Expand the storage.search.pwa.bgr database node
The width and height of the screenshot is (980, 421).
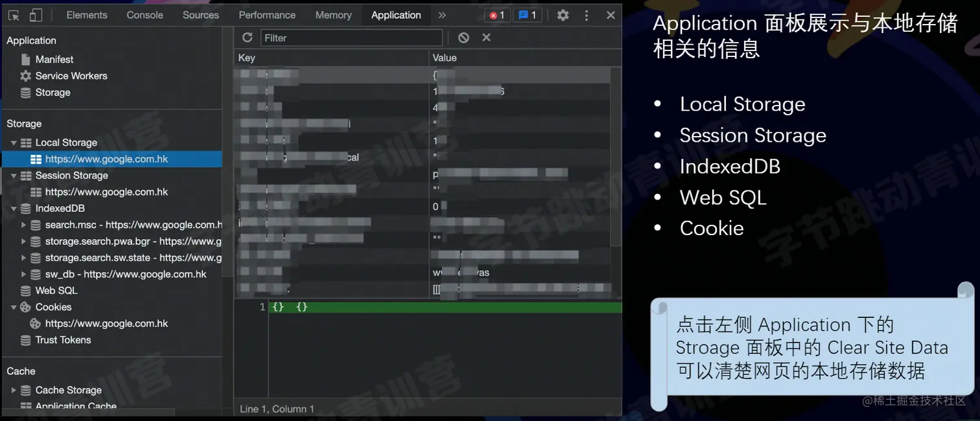click(x=23, y=242)
